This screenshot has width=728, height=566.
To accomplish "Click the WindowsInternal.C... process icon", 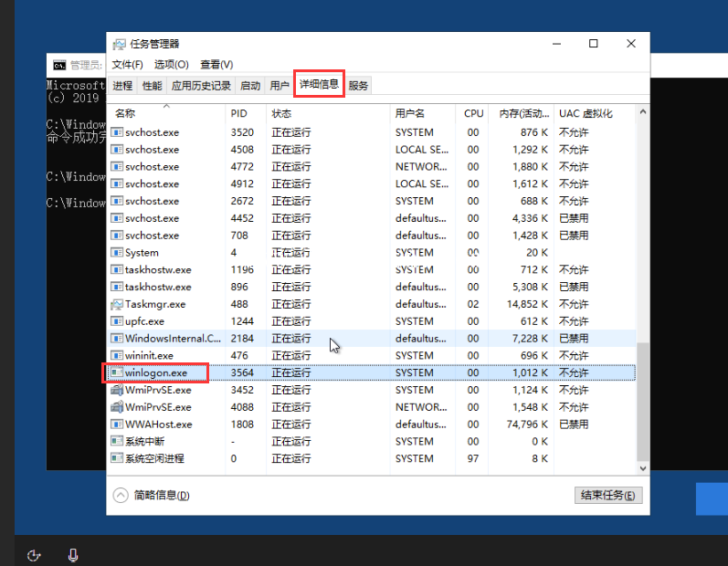I will pos(117,338).
